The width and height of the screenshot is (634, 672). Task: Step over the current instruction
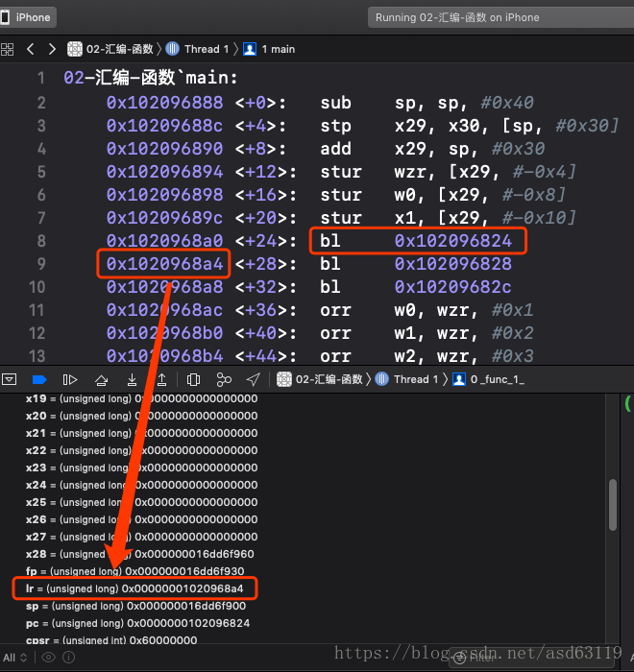[101, 379]
